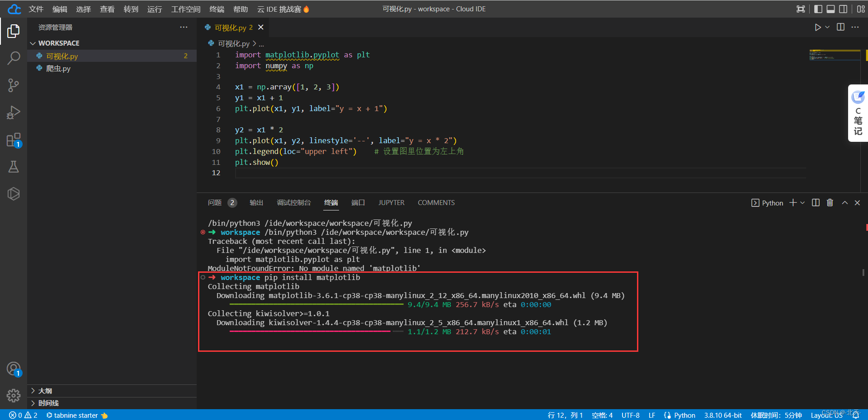Open the 文件 menu
The width and height of the screenshot is (868, 420).
click(x=36, y=9)
